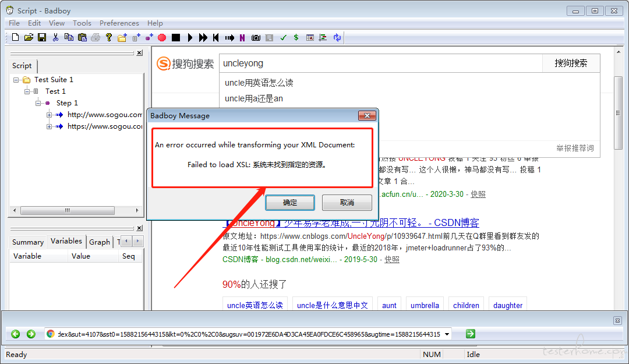
Task: Click the Print icon in the toolbar
Action: [96, 37]
